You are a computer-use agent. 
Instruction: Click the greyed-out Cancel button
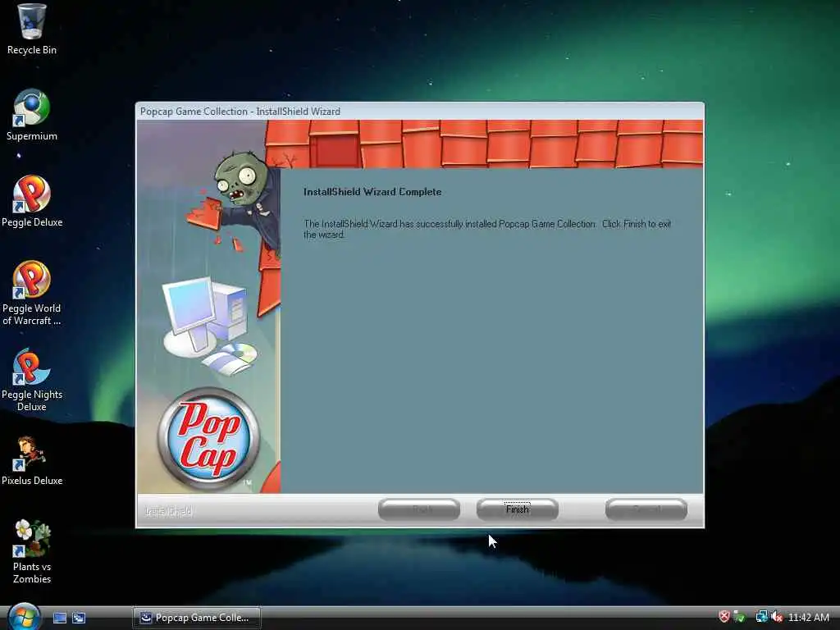coord(646,509)
